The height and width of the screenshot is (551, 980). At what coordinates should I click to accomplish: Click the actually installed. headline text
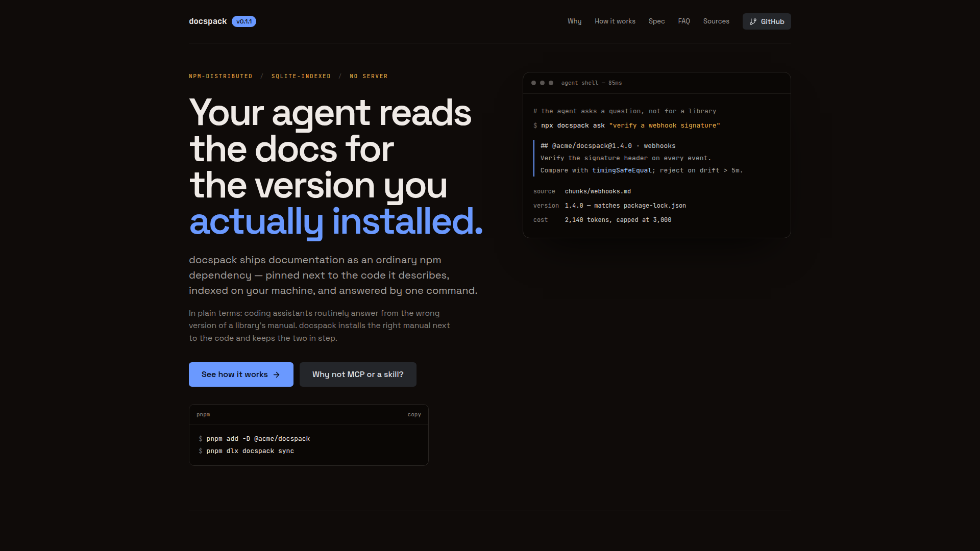(336, 221)
